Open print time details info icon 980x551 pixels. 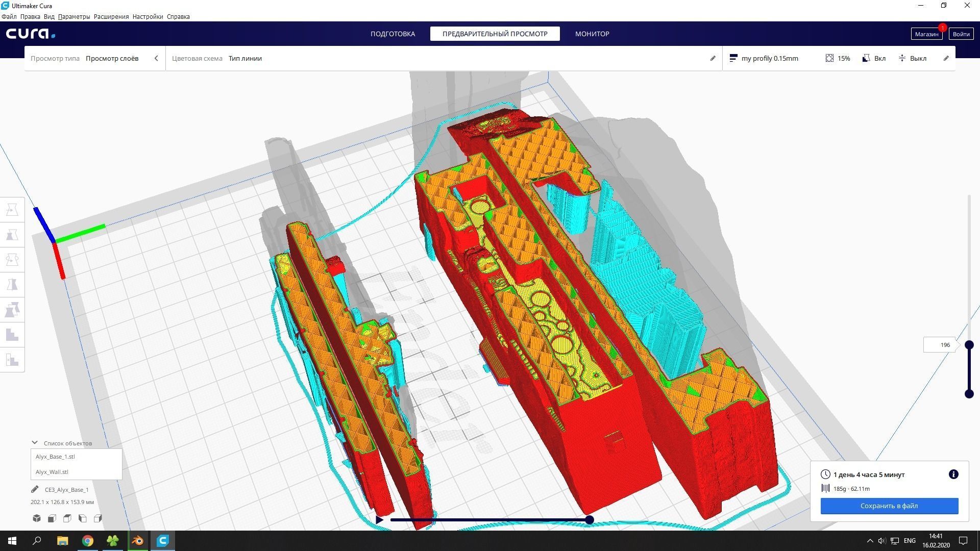pos(953,474)
